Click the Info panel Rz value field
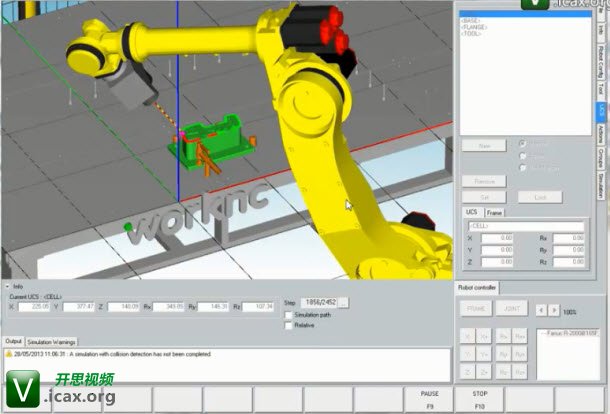The image size is (610, 414). (258, 307)
